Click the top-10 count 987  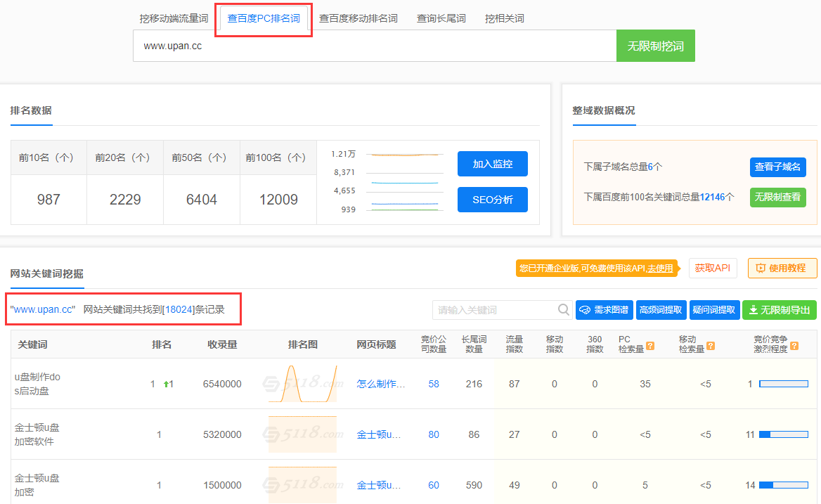click(49, 200)
